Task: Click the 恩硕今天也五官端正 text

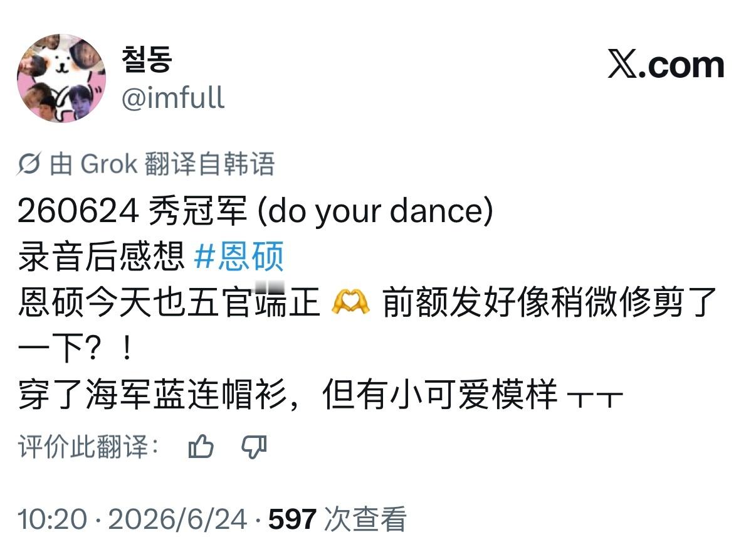Action: (x=169, y=305)
